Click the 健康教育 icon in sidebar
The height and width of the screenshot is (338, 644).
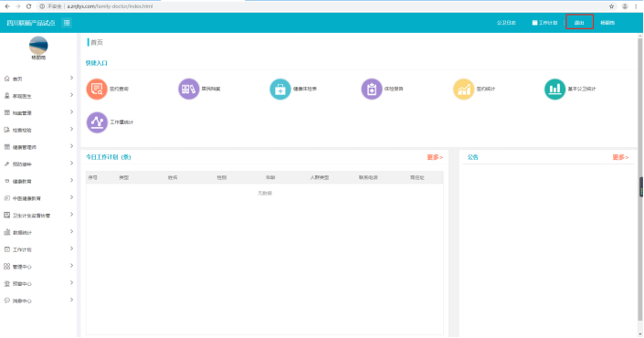[x=7, y=181]
